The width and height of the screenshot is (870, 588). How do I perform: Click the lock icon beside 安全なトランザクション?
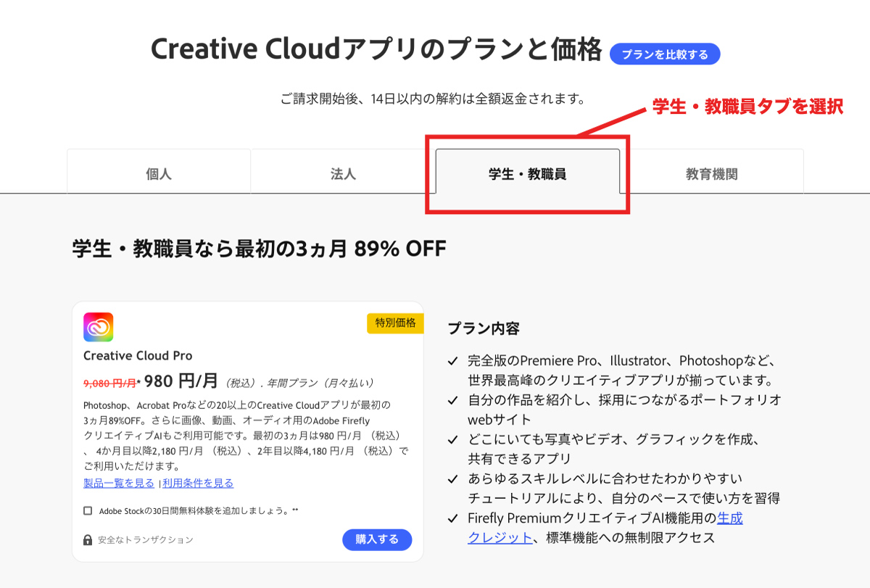[x=88, y=540]
